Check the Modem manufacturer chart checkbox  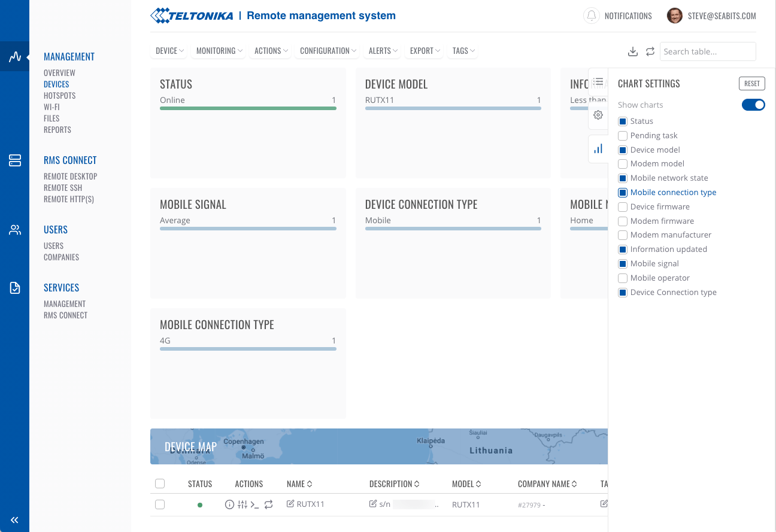[623, 235]
